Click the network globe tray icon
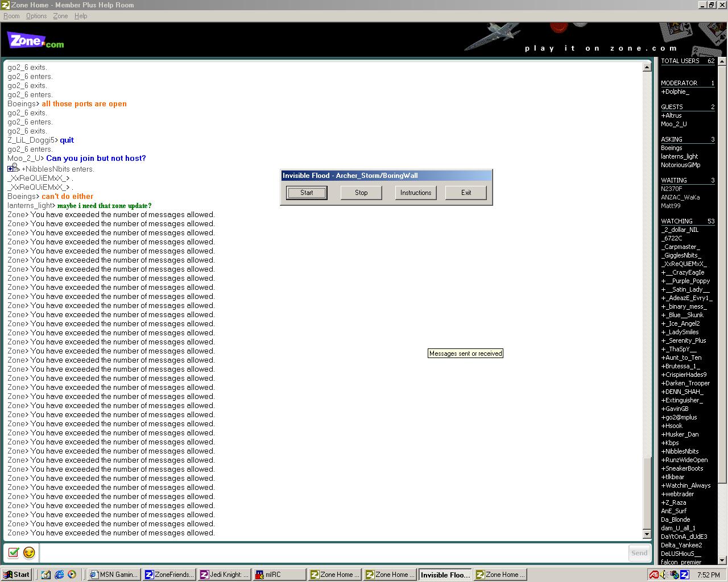The image size is (728, 582). pyautogui.click(x=675, y=575)
